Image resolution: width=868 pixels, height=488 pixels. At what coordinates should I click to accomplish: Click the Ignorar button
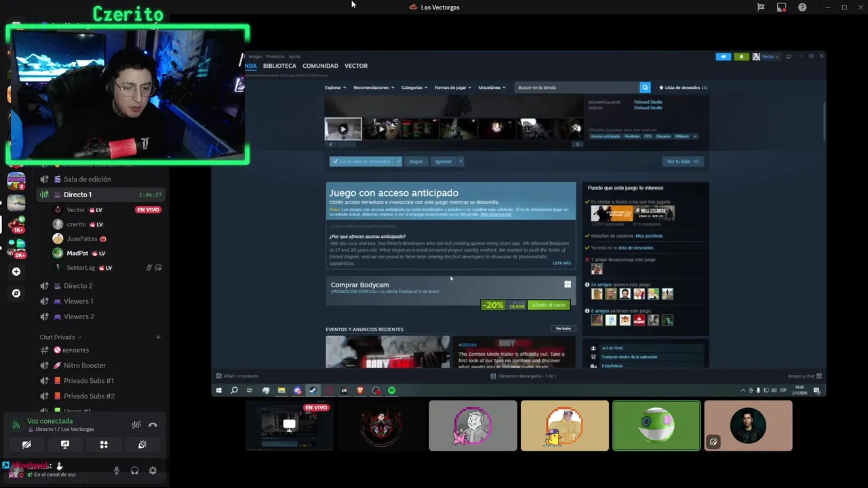(443, 161)
